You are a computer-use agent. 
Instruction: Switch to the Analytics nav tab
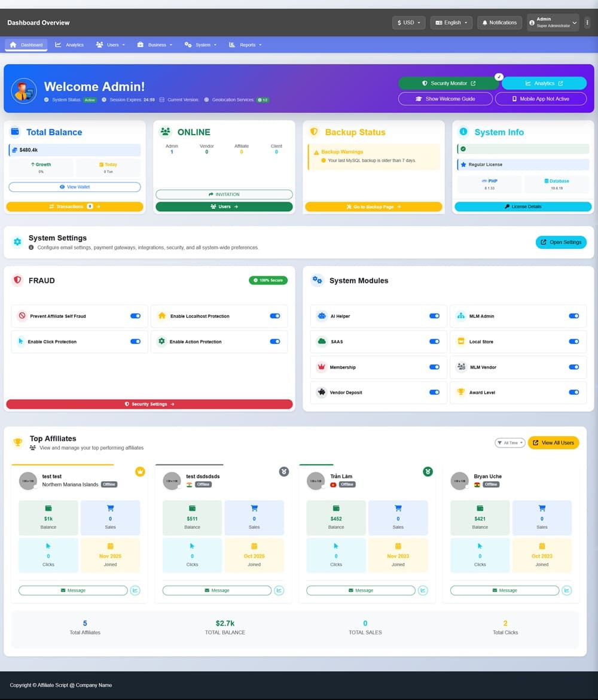coord(69,45)
